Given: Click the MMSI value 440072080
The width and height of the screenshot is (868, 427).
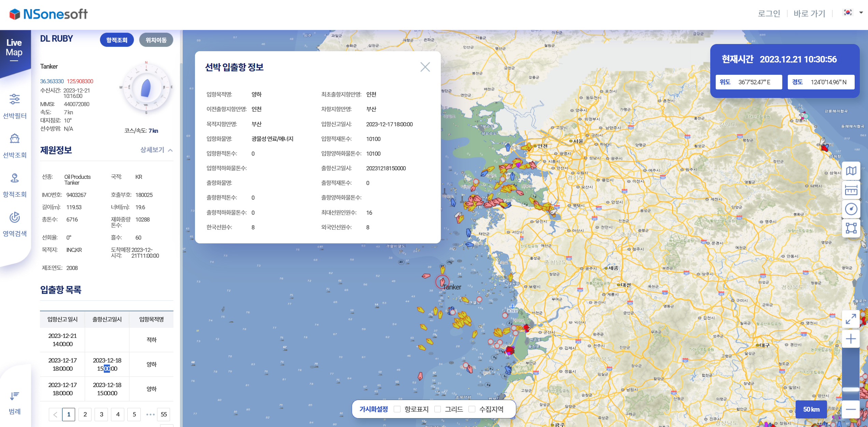Looking at the screenshot, I should coord(76,104).
